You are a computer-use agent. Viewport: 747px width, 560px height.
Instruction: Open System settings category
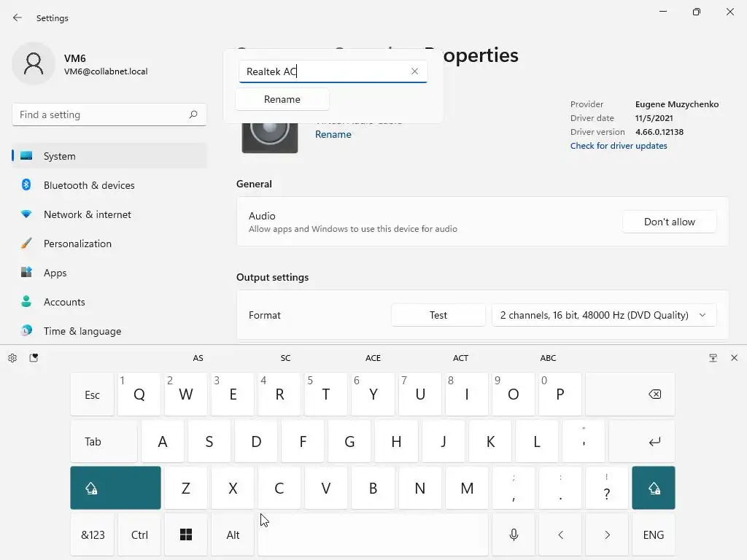pyautogui.click(x=109, y=156)
